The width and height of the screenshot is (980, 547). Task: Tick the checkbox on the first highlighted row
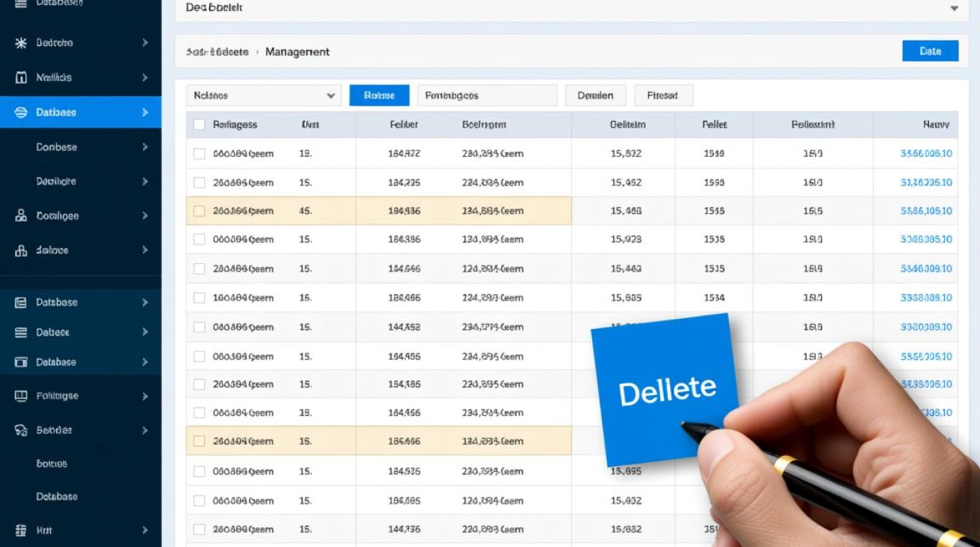point(199,211)
